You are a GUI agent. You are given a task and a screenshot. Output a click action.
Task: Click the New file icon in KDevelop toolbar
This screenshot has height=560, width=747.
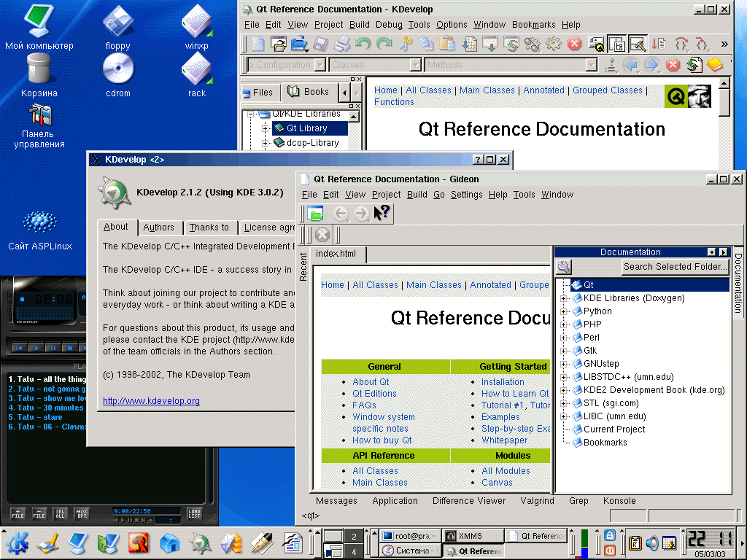click(258, 44)
